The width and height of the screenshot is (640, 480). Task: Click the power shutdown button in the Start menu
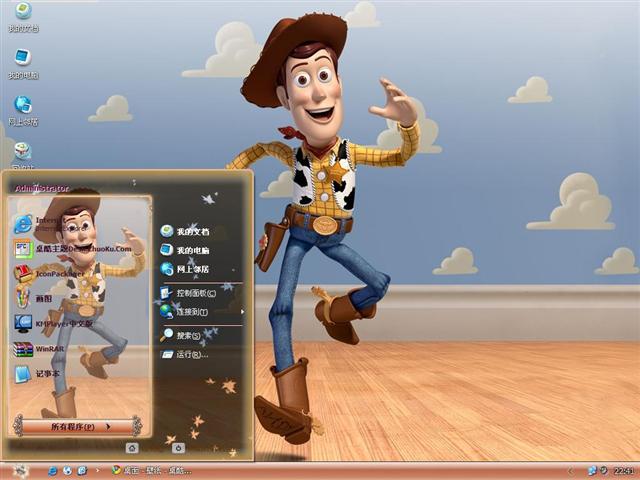click(x=178, y=448)
